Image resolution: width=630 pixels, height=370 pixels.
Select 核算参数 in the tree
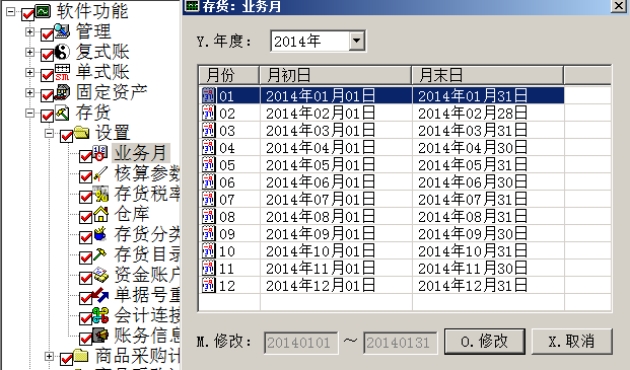pyautogui.click(x=146, y=174)
